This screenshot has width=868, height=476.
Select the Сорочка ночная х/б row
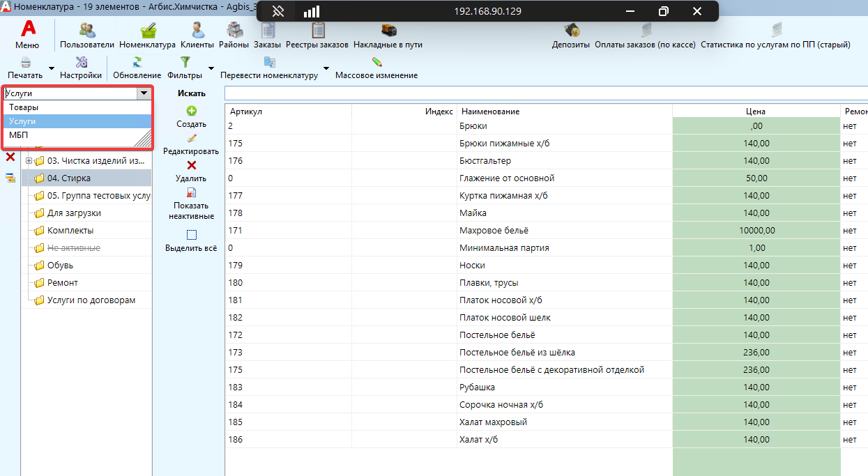547,405
